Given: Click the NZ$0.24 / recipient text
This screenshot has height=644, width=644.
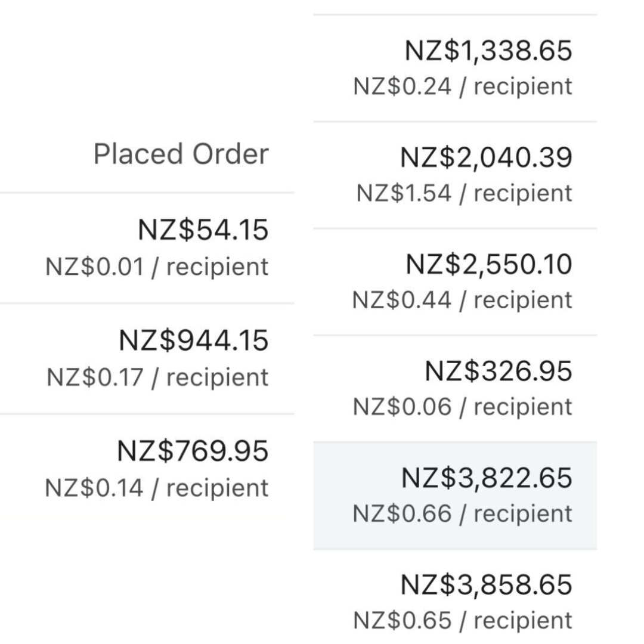Looking at the screenshot, I should pyautogui.click(x=463, y=86).
